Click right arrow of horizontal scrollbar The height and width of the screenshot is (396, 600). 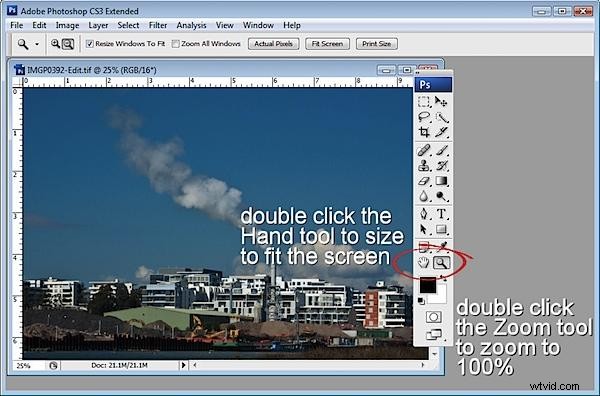[423, 365]
